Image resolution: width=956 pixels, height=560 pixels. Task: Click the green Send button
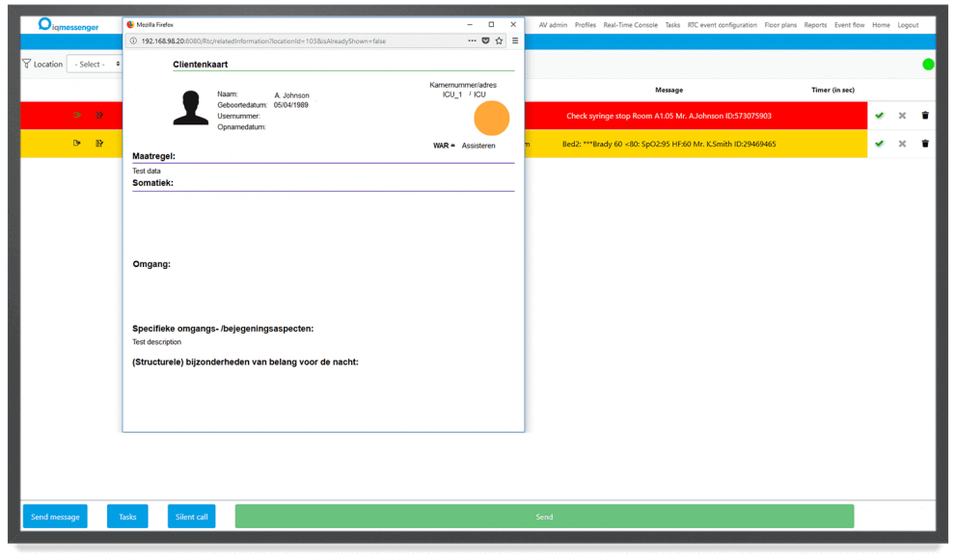pos(544,517)
